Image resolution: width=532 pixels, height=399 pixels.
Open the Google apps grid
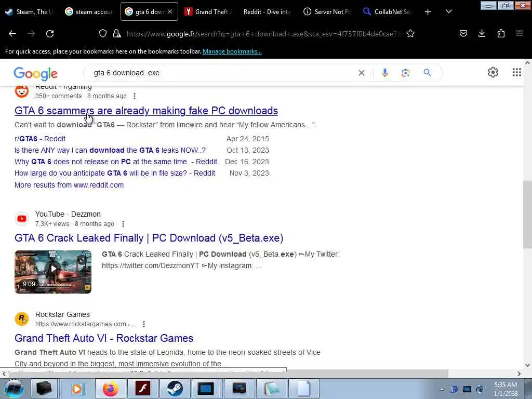516,72
